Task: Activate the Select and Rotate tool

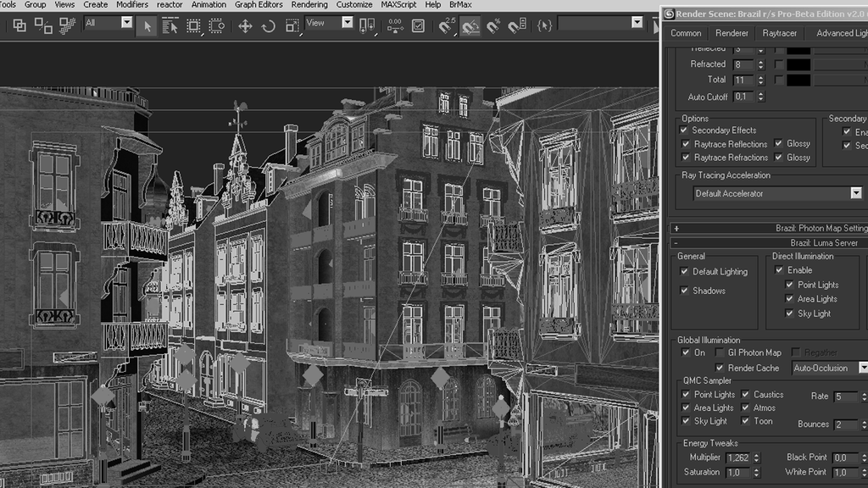Action: (x=269, y=26)
